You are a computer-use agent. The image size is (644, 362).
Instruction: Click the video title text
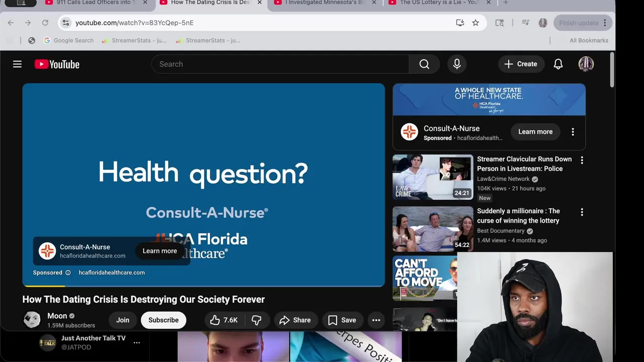143,299
